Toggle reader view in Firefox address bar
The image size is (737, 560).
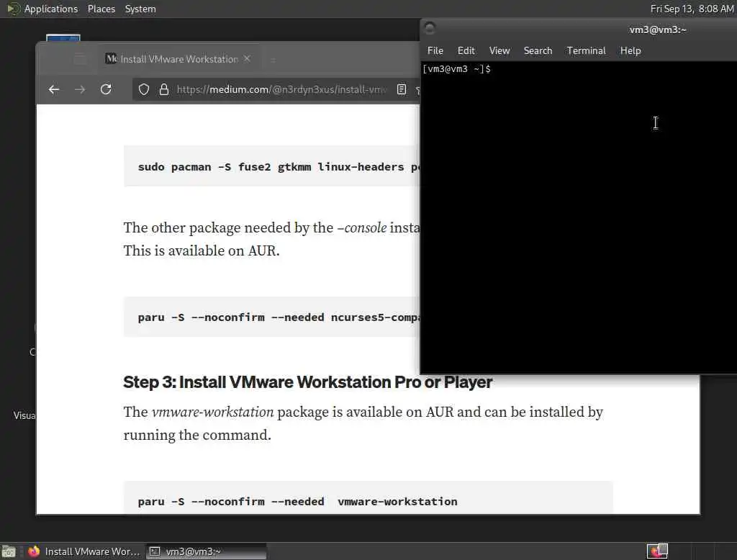pos(402,89)
